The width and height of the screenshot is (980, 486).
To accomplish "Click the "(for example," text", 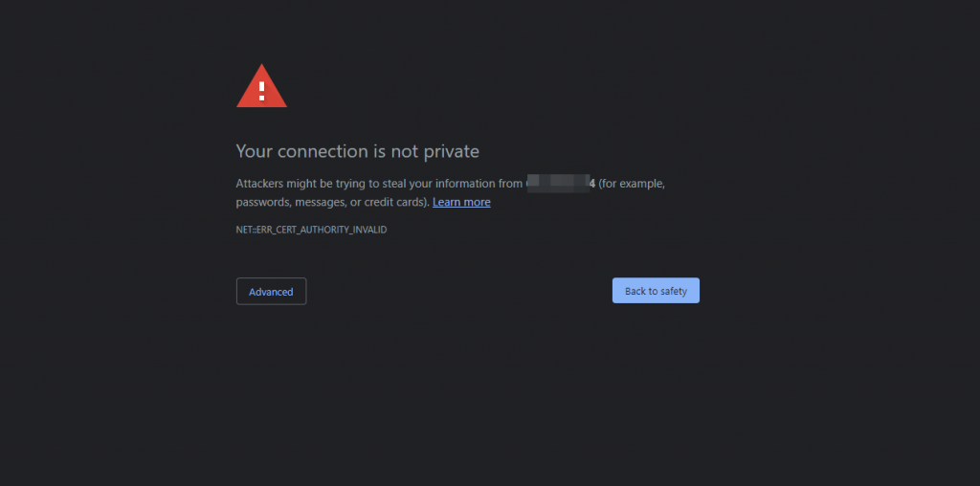I will [632, 184].
